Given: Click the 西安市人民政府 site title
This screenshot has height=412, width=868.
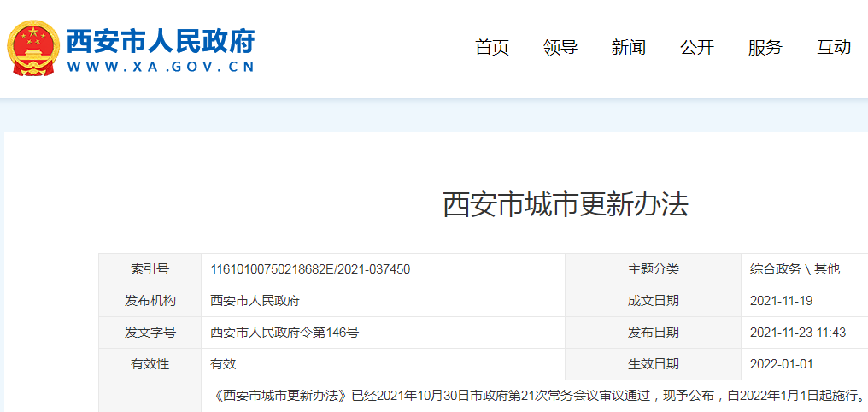Looking at the screenshot, I should (x=161, y=40).
